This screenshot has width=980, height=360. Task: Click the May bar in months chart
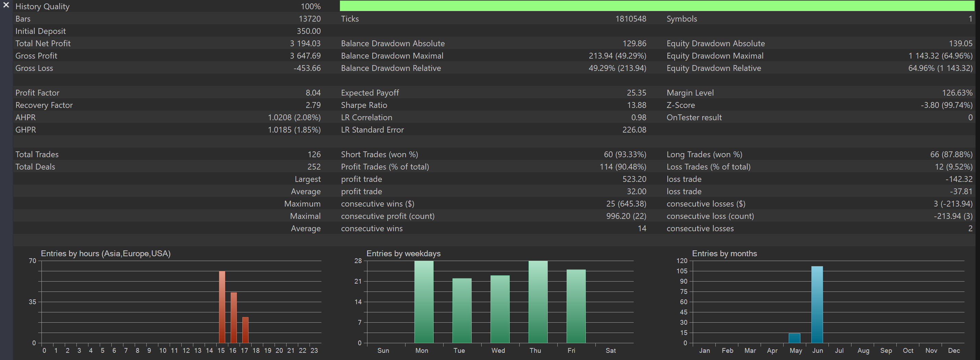tap(794, 338)
